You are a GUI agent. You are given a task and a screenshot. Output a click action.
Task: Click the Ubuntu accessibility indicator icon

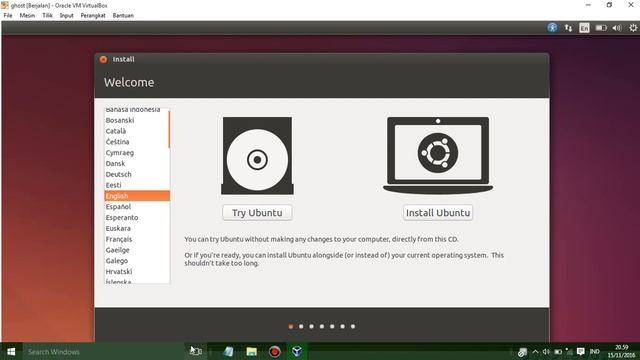tap(552, 28)
